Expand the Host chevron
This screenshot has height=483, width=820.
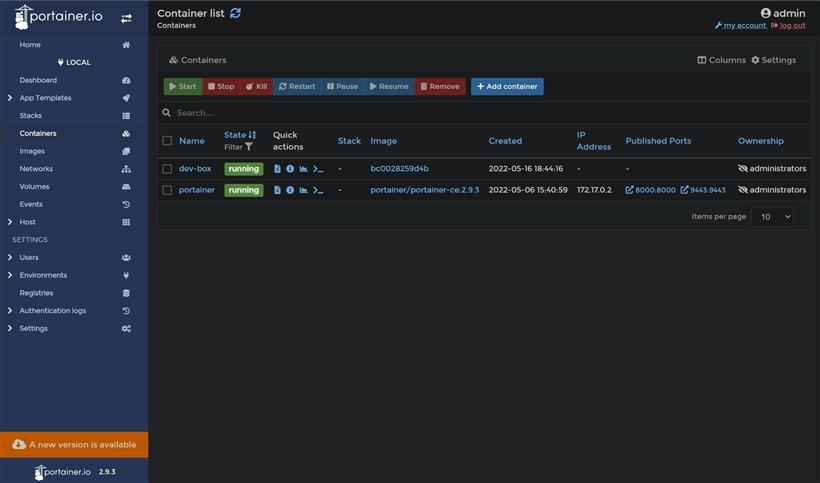tap(10, 222)
